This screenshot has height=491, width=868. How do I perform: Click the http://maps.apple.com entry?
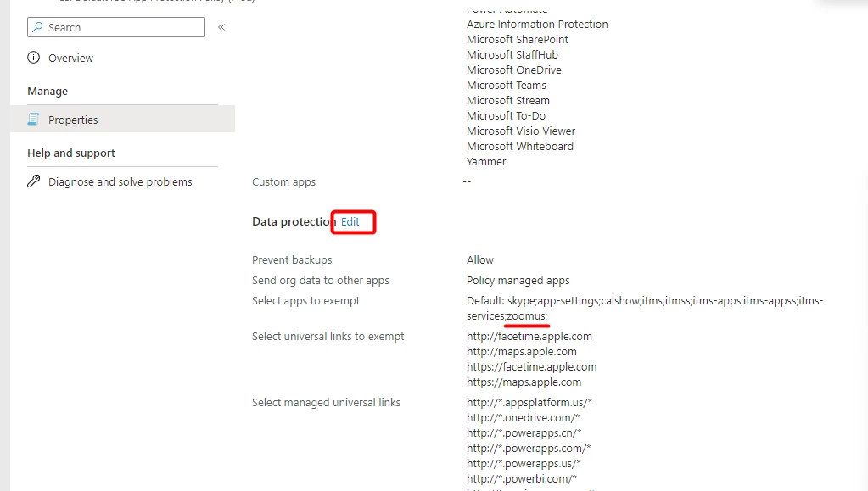point(522,352)
